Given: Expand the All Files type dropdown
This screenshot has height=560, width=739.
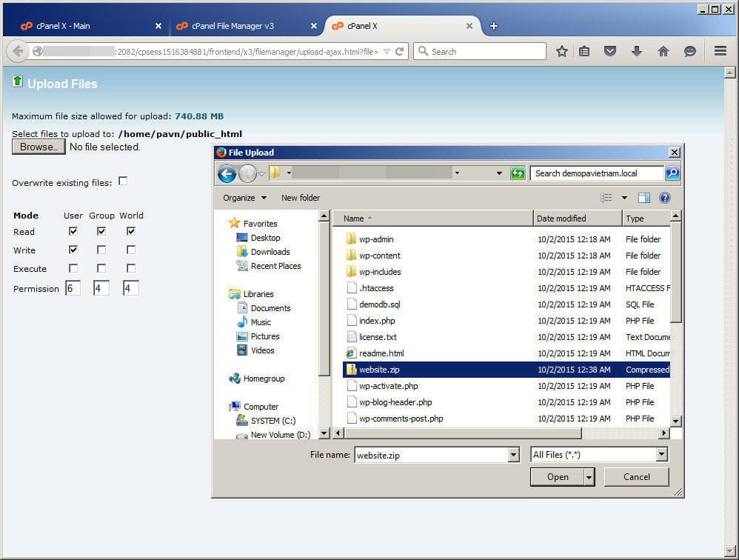Looking at the screenshot, I should pyautogui.click(x=661, y=455).
